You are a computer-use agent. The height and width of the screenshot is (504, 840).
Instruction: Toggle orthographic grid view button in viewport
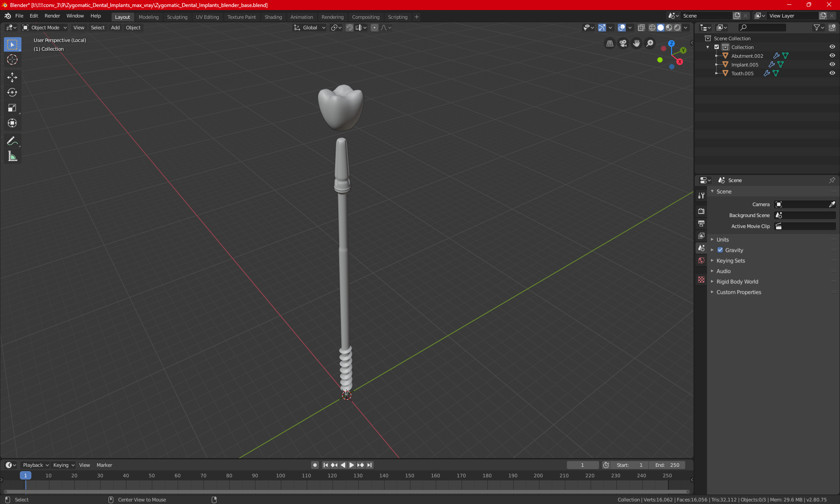[x=610, y=43]
